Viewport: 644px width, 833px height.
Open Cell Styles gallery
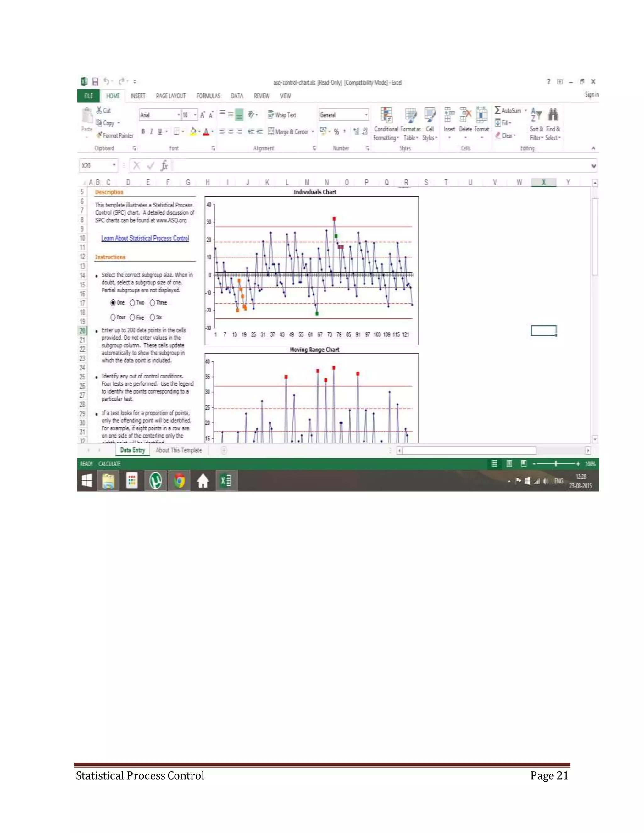430,124
